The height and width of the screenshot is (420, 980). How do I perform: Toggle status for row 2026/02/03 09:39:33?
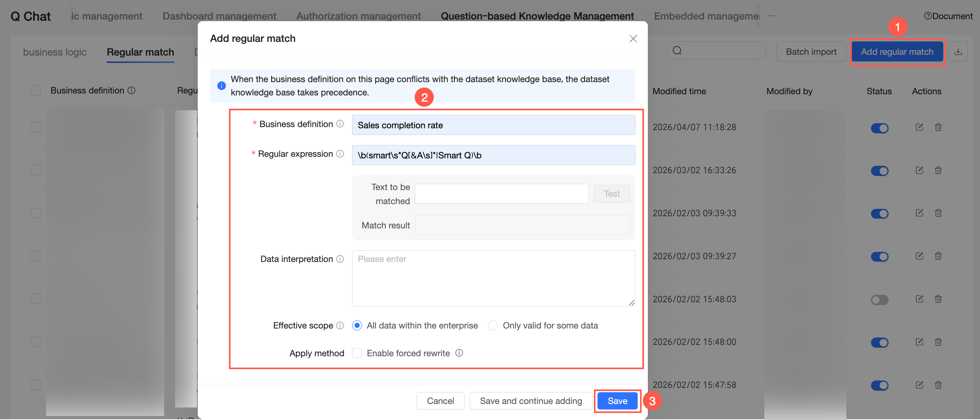click(880, 214)
